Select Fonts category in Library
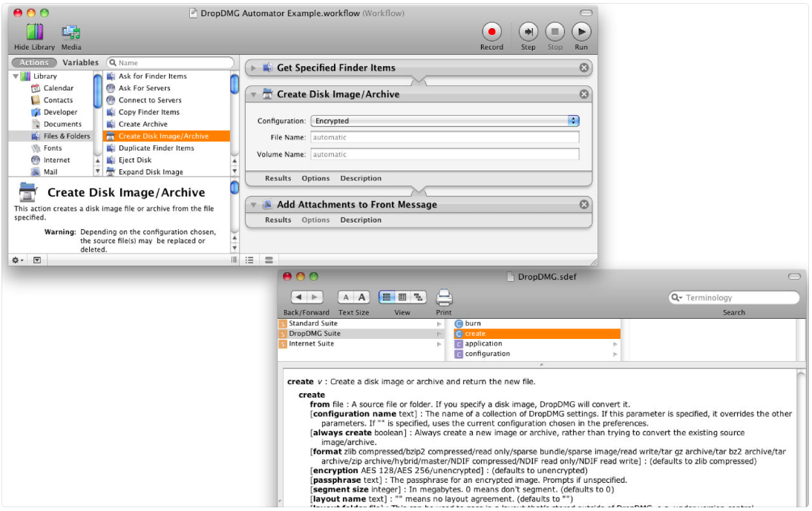The height and width of the screenshot is (511, 812). point(52,148)
